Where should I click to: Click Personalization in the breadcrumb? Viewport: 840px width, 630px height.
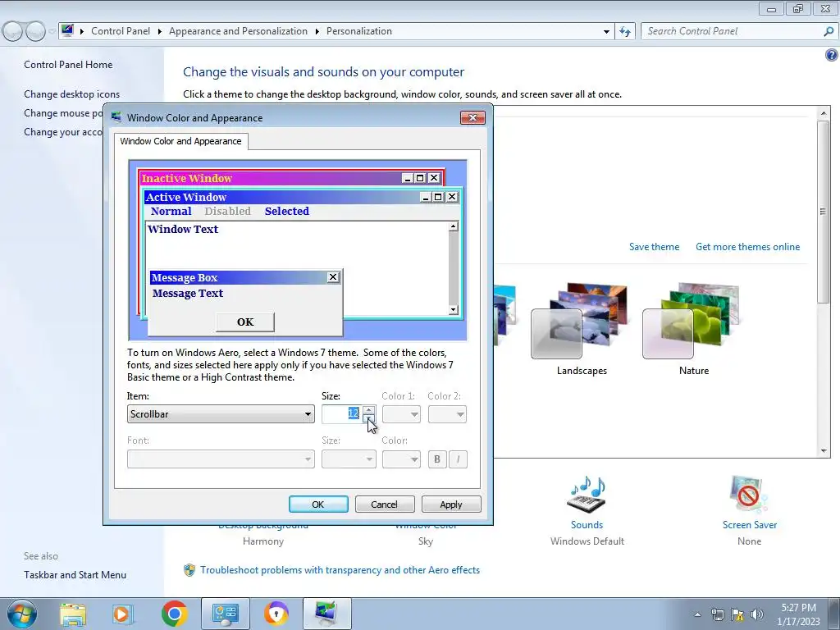click(359, 31)
